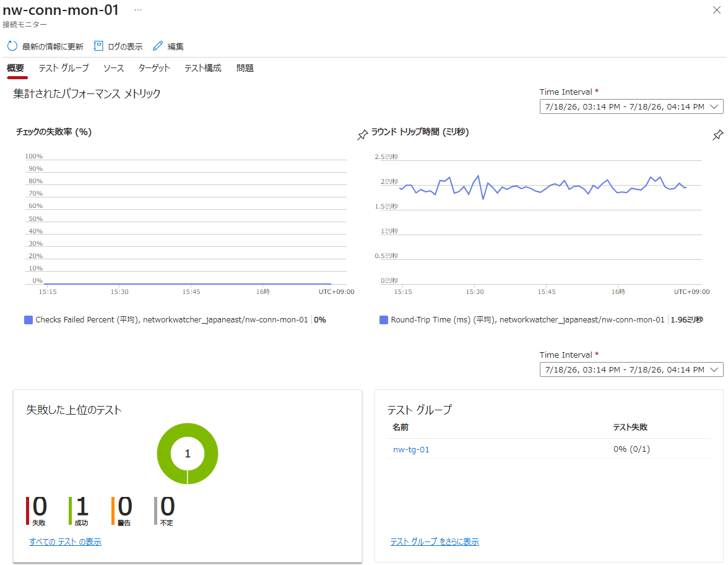This screenshot has width=728, height=565.
Task: Switch to the テスト構成 tab
Action: pyautogui.click(x=203, y=68)
